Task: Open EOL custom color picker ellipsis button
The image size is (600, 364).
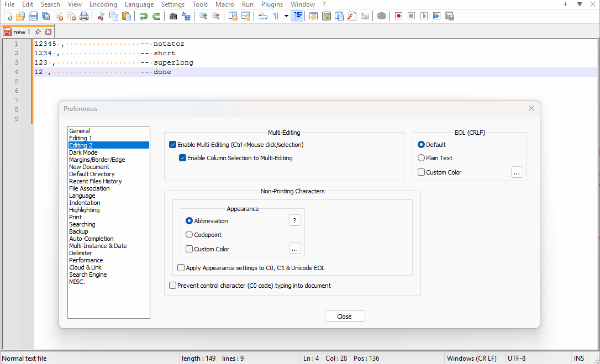Action: coord(517,172)
